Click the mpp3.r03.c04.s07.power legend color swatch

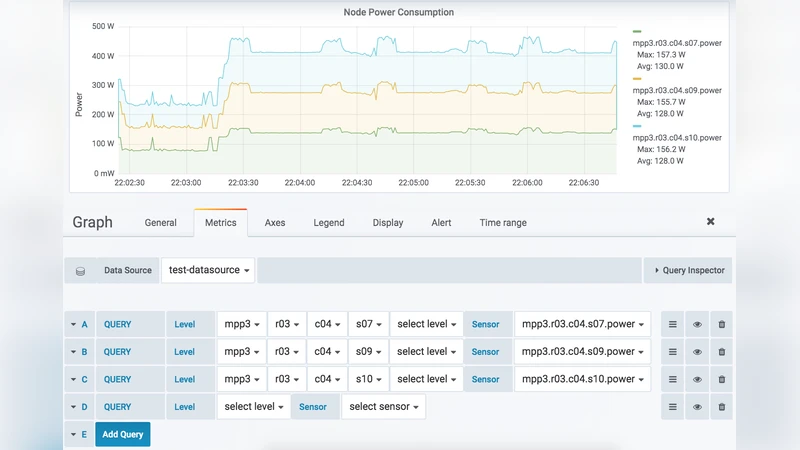point(637,32)
